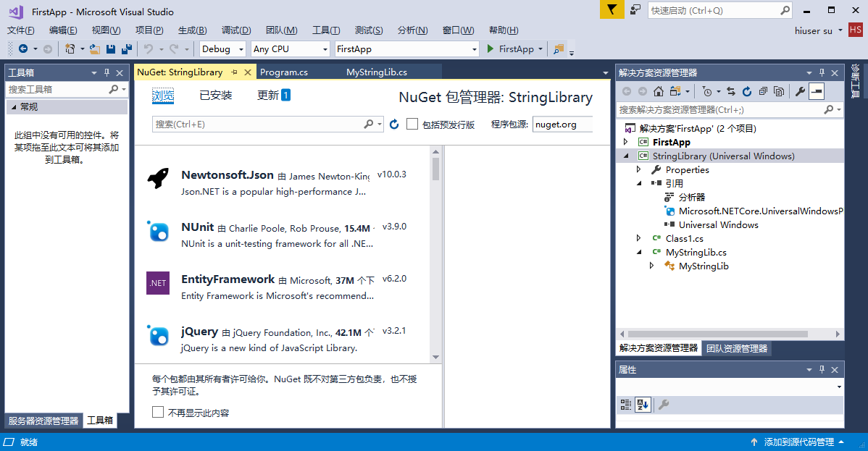
Task: Expand the FirstApp project node
Action: [x=626, y=143]
